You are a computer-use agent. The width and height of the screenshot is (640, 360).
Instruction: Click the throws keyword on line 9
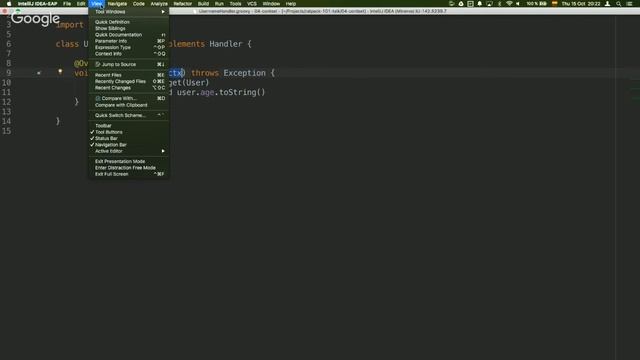click(x=204, y=73)
